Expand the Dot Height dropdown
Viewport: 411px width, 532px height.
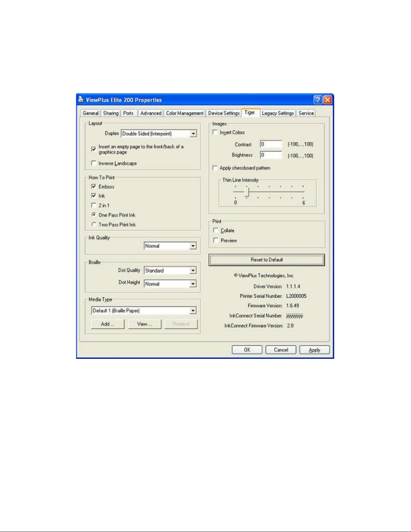170,284
